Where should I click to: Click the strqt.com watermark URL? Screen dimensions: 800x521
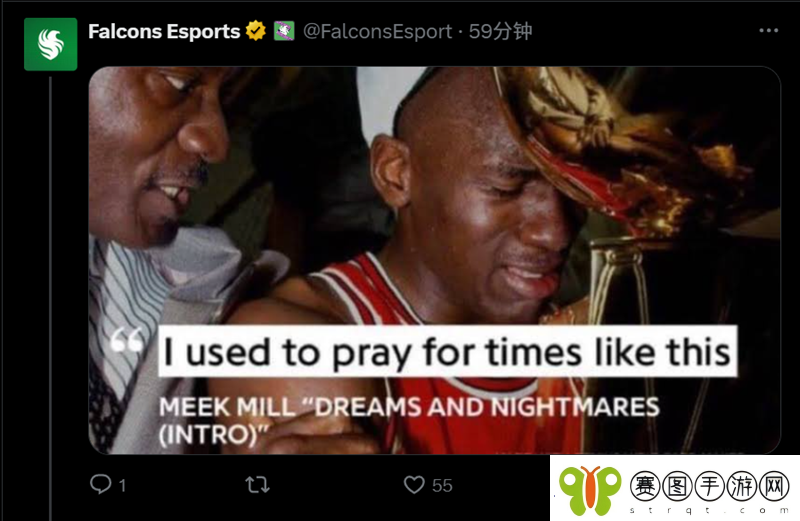[x=710, y=510]
